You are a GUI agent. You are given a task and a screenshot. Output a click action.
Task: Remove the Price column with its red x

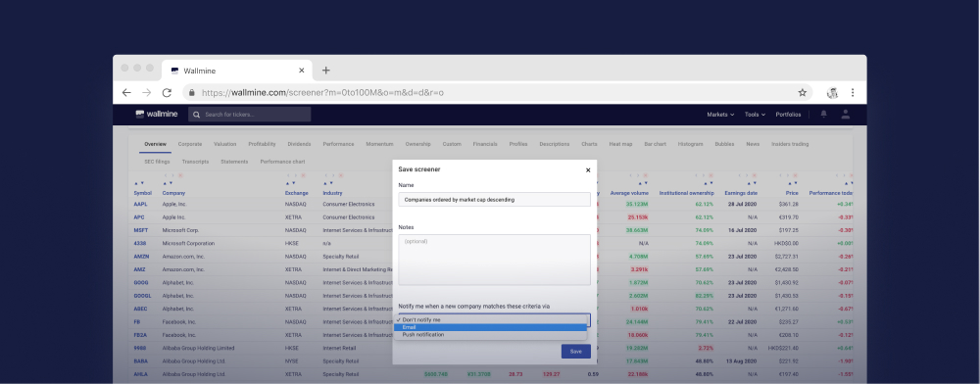coord(796,176)
